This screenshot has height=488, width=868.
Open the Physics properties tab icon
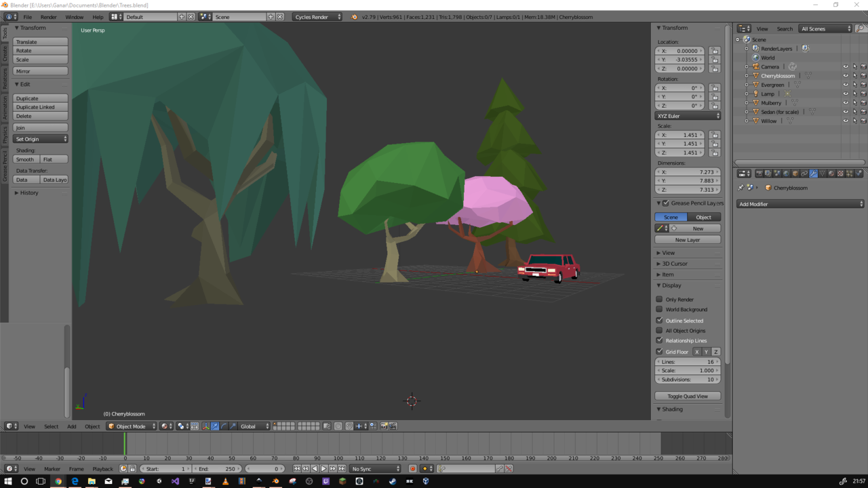(x=859, y=173)
